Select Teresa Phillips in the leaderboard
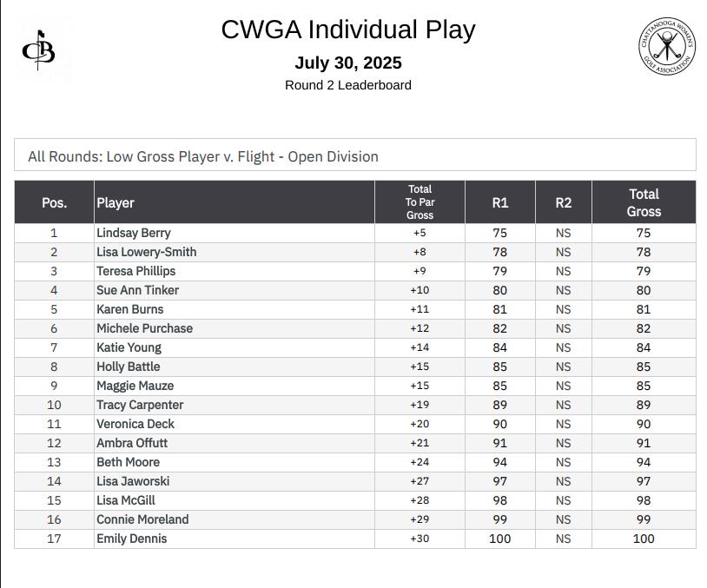Screen dimensions: 707x588 tap(135, 271)
